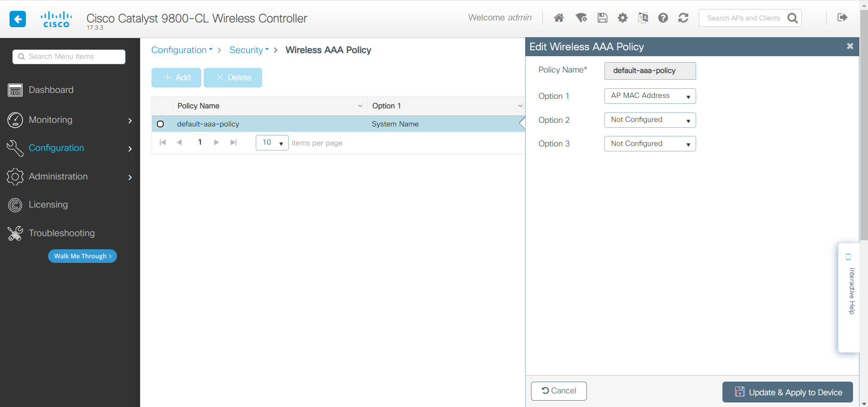Click the Configuration wrench icon
This screenshot has width=868, height=407.
point(15,148)
